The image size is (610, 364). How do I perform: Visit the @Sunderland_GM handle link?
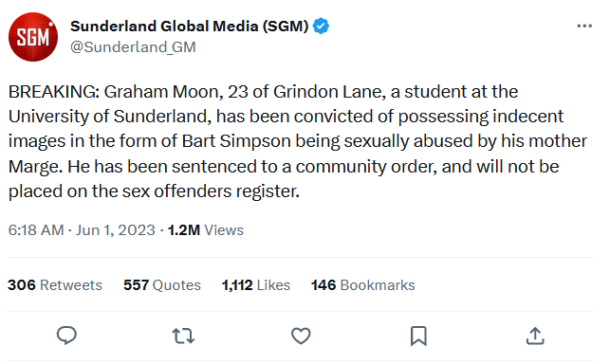pyautogui.click(x=133, y=47)
